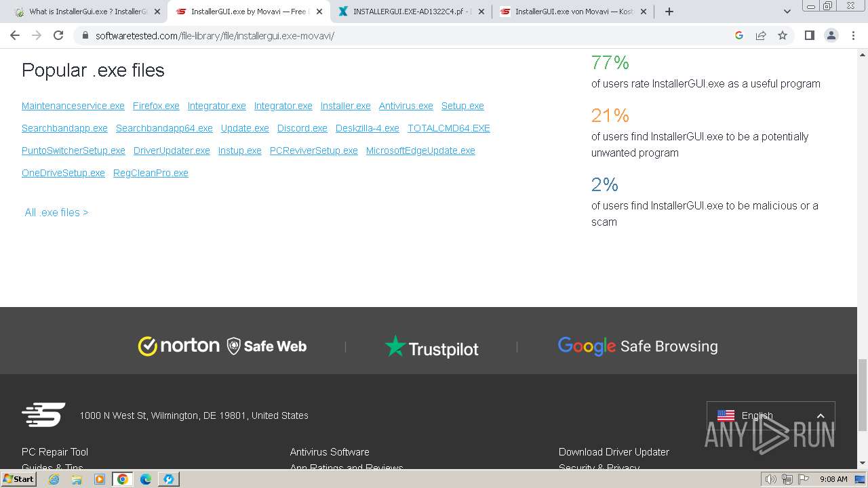Open PC Repair Tool footer link
Screen dimensions: 868x488
click(55, 452)
